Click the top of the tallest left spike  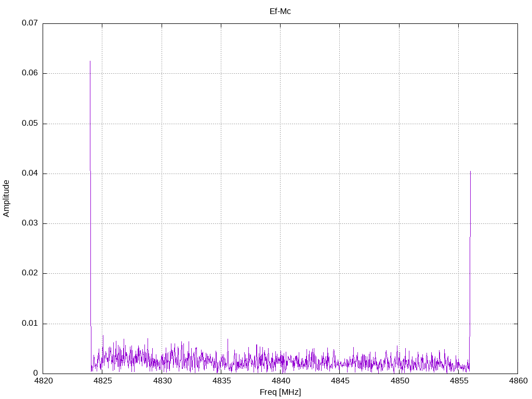tap(90, 62)
